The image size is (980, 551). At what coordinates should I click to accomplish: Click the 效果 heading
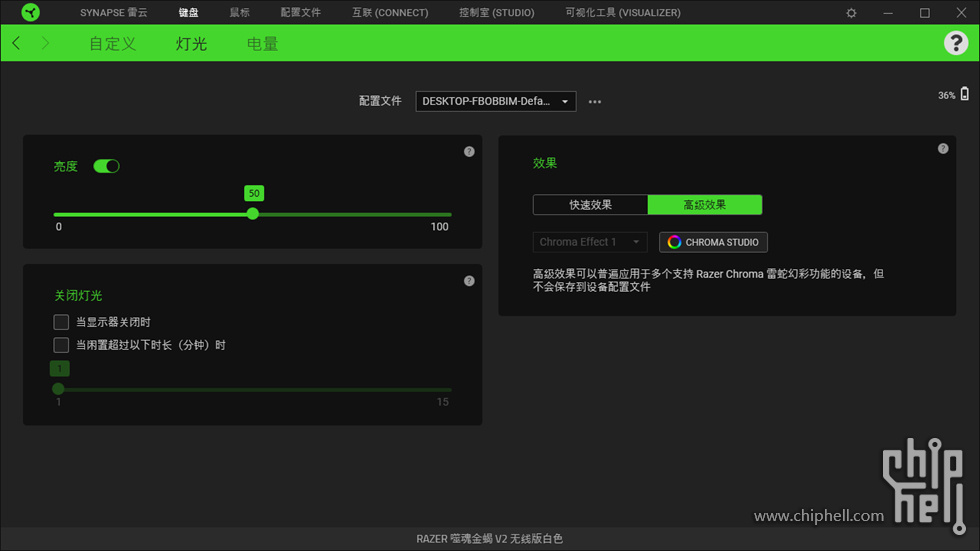(x=544, y=163)
